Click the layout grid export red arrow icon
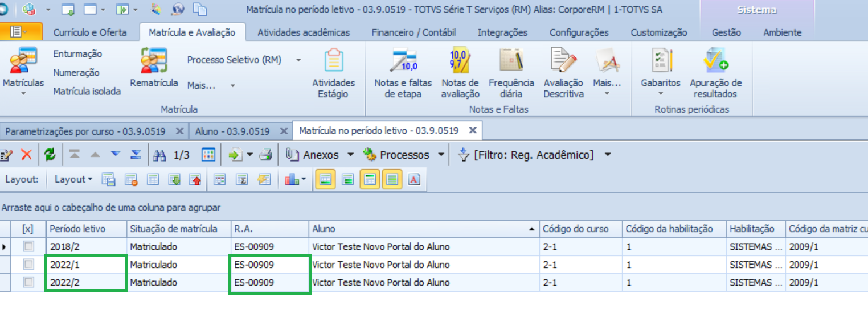The width and height of the screenshot is (868, 326). click(195, 180)
